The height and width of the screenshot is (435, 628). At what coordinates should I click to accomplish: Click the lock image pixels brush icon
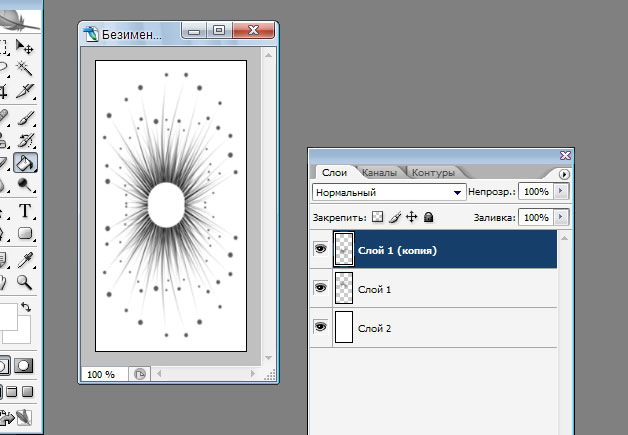tap(394, 216)
